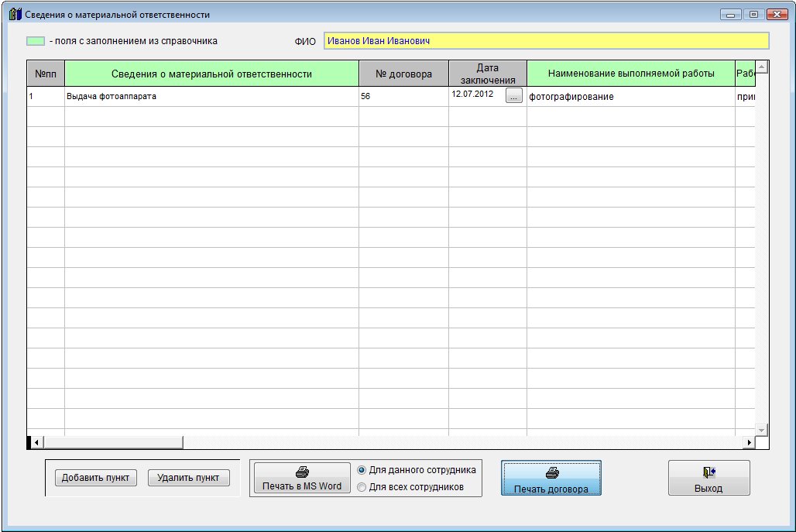Open date picker for 12.07.2012
This screenshot has height=532, width=796.
(x=513, y=95)
